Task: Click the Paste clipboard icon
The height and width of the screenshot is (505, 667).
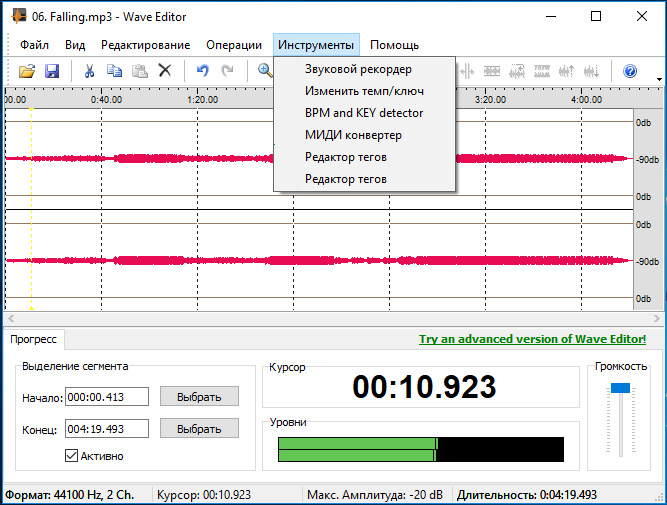Action: [x=140, y=71]
